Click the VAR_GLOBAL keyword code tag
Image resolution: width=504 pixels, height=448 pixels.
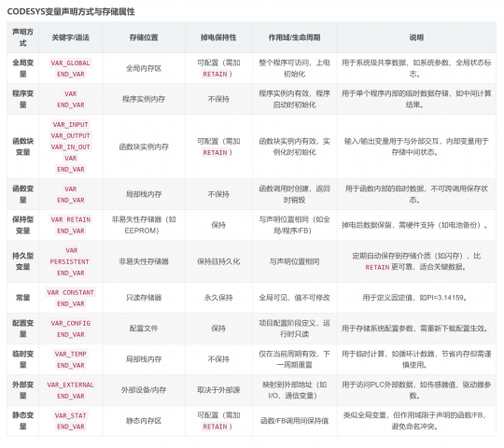click(x=70, y=63)
